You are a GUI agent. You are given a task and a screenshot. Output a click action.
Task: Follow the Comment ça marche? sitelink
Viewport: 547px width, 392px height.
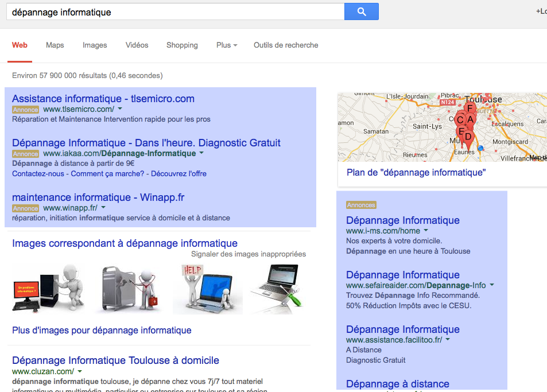click(107, 174)
